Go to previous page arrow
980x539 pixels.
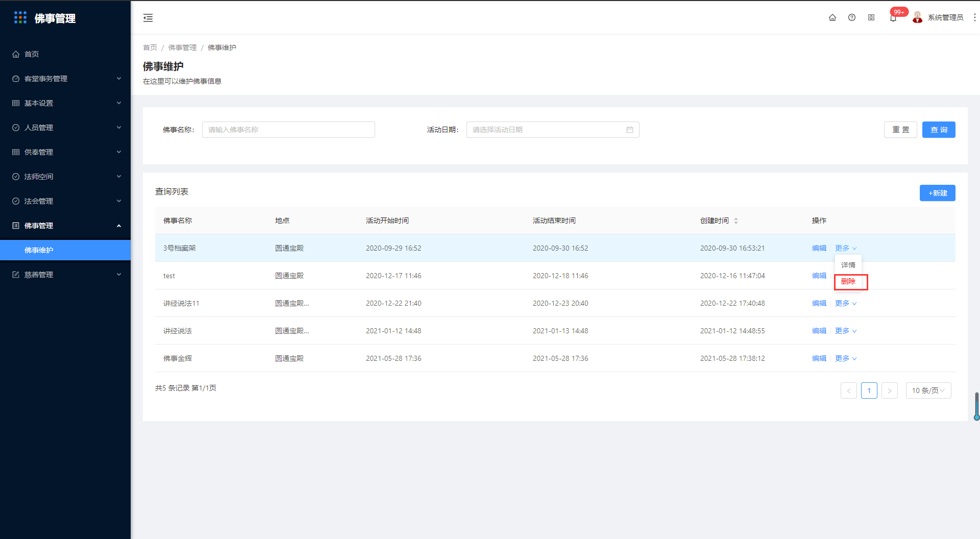click(x=849, y=390)
